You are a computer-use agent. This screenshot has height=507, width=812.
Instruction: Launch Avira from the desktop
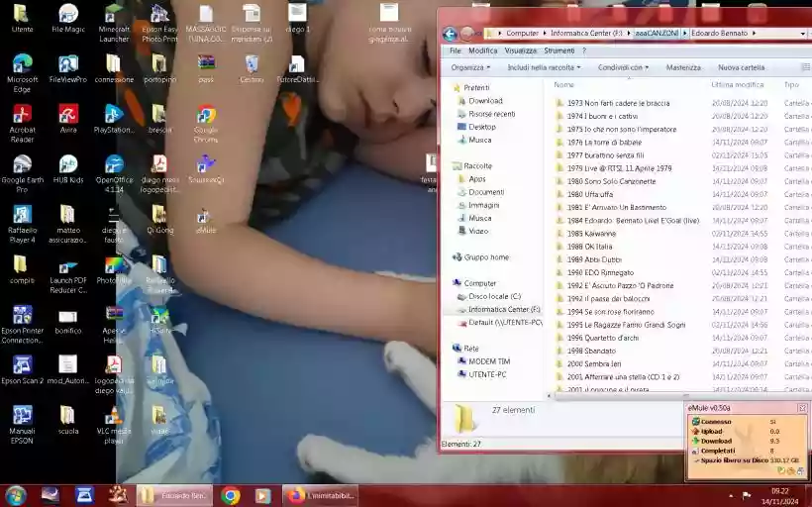tap(68, 115)
